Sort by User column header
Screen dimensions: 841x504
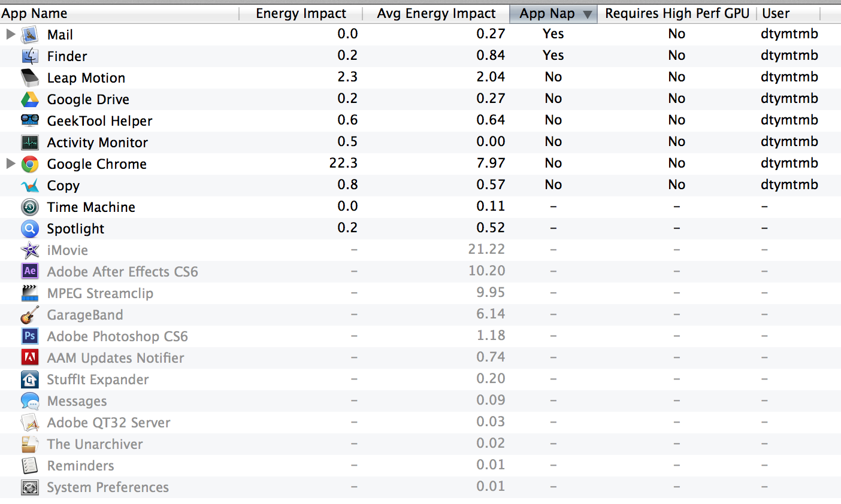[776, 13]
